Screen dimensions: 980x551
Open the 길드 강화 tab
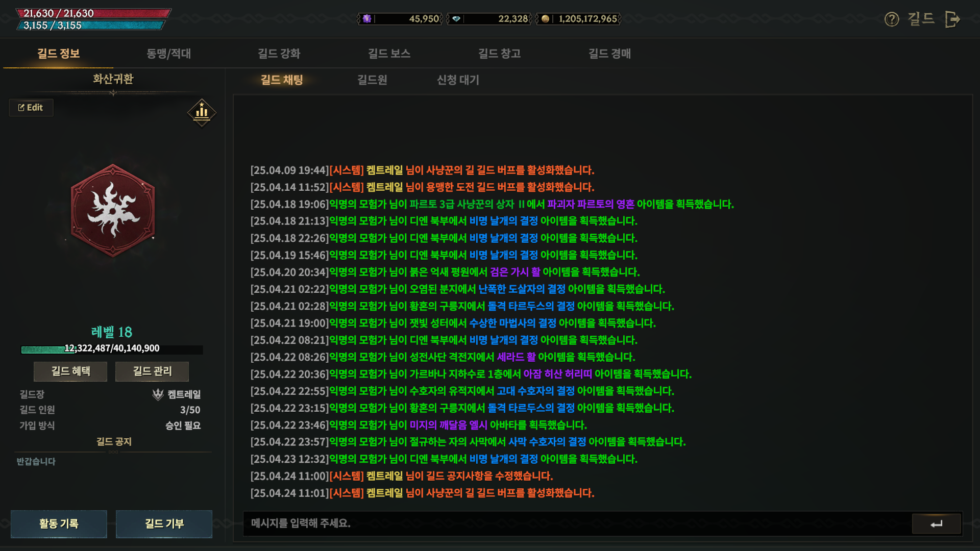pos(279,54)
